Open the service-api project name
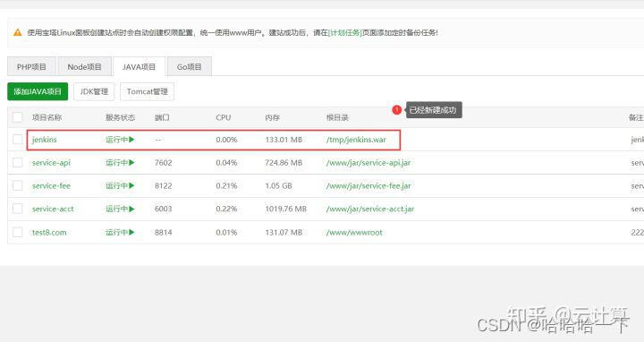 (x=51, y=163)
